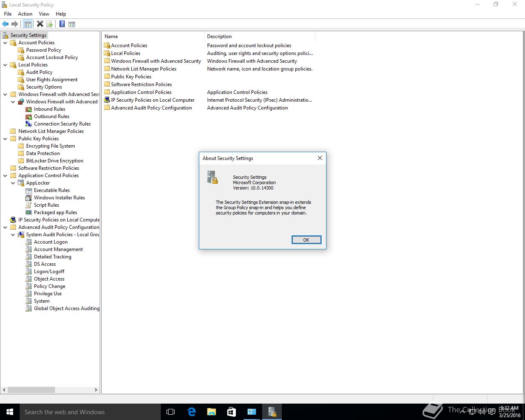525x420 pixels.
Task: Open Windows Store from taskbar
Action: pos(231,412)
